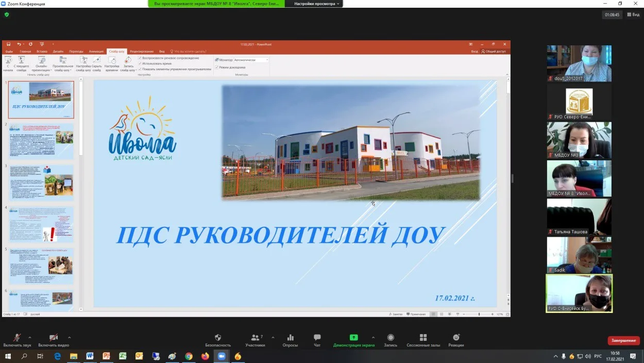Uncheck 'Воспроизвести речевое сопровождение'

(139, 58)
